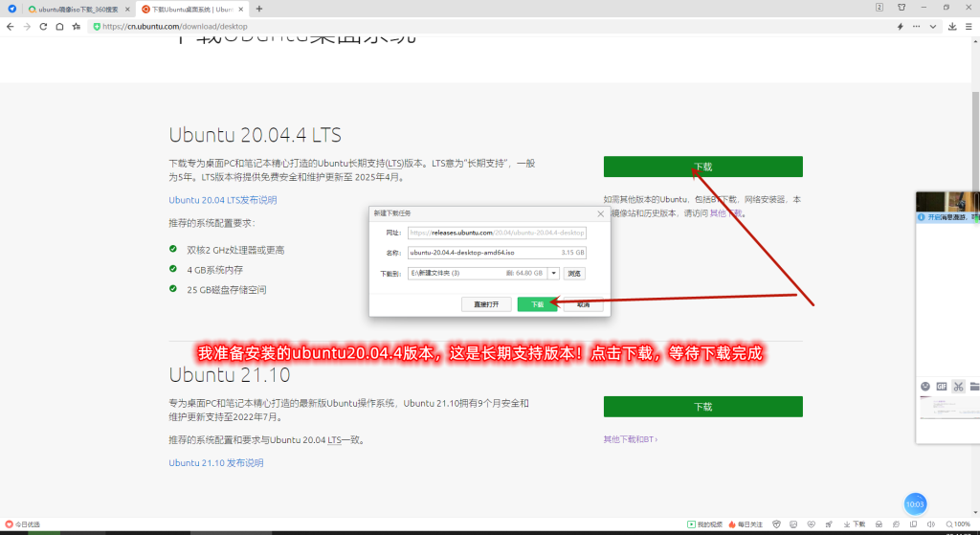Screen dimensions: 980x535
Task: Bookmark this page with the star icon
Action: (x=77, y=27)
